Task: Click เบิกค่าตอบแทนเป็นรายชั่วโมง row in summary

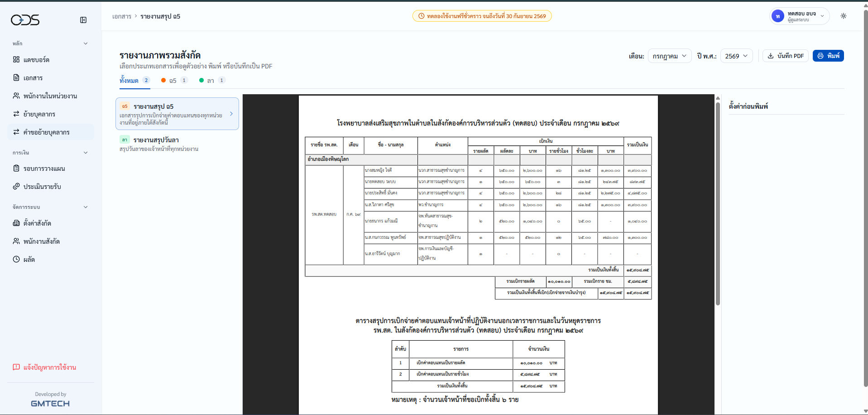Action: tap(478, 374)
